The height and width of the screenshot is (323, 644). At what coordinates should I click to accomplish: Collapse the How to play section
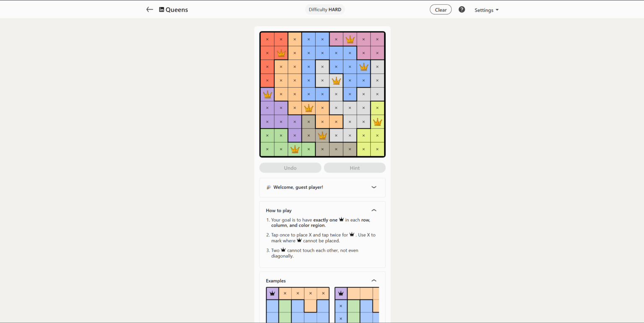[x=373, y=210]
